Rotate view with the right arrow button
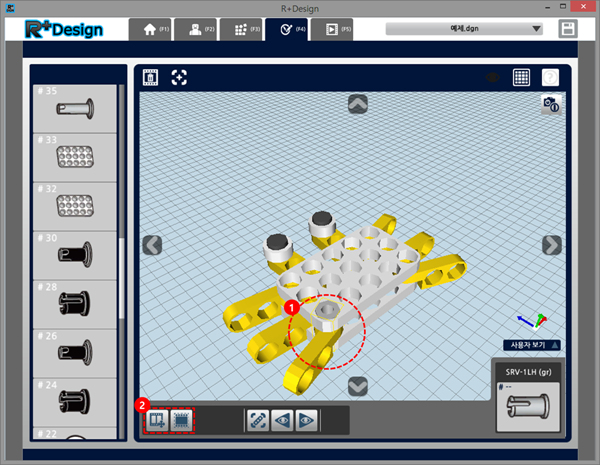Image resolution: width=600 pixels, height=465 pixels. point(551,245)
